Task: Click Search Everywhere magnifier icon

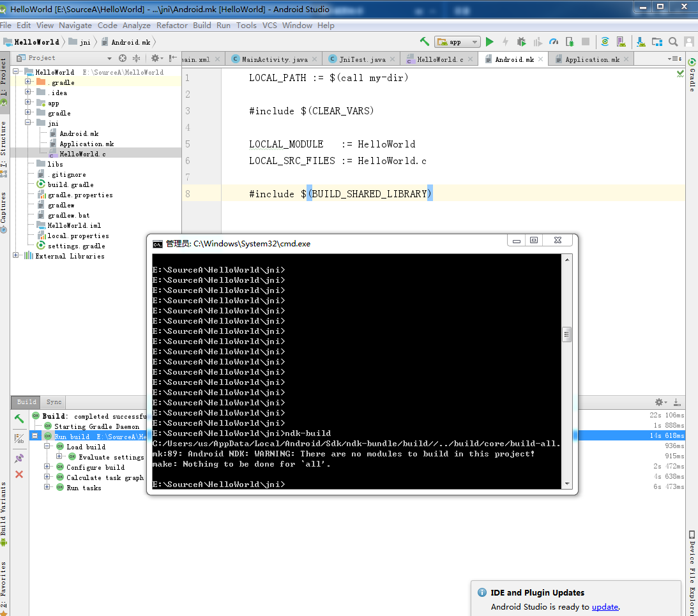Action: click(673, 42)
